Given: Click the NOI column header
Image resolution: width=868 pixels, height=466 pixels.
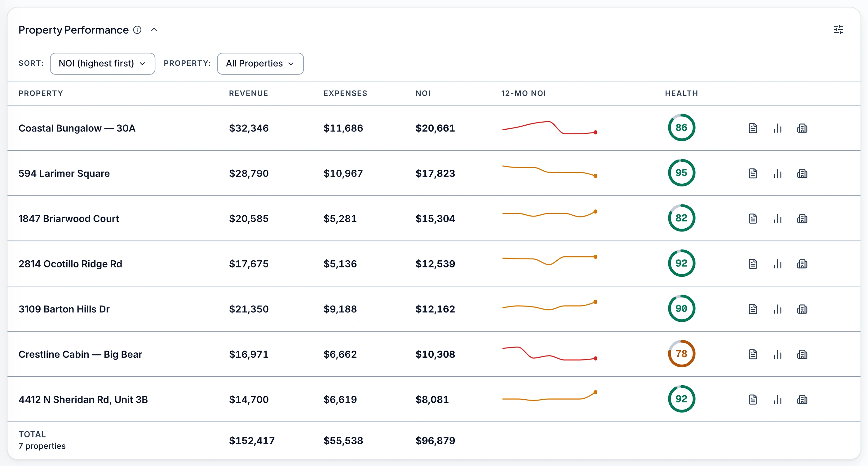Looking at the screenshot, I should [x=423, y=93].
